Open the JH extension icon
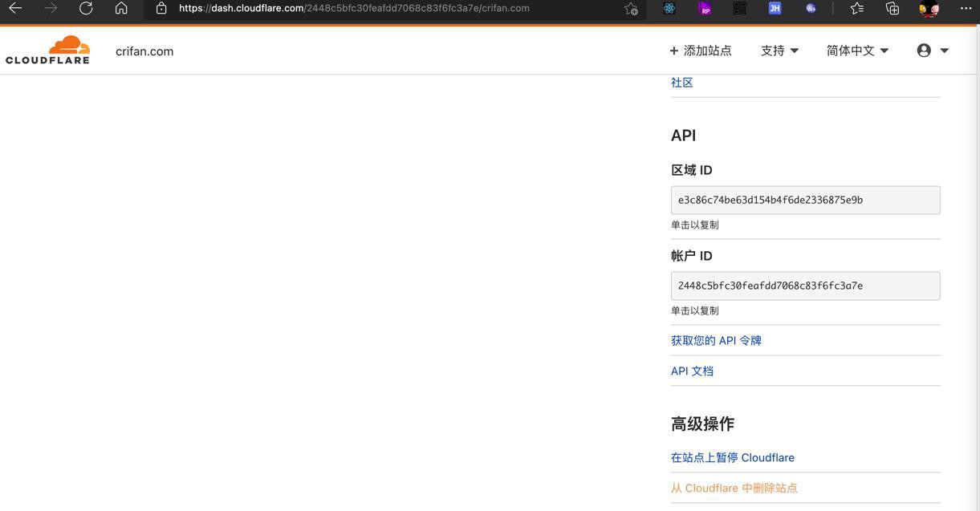Viewport: 980px width, 511px height. coord(775,8)
